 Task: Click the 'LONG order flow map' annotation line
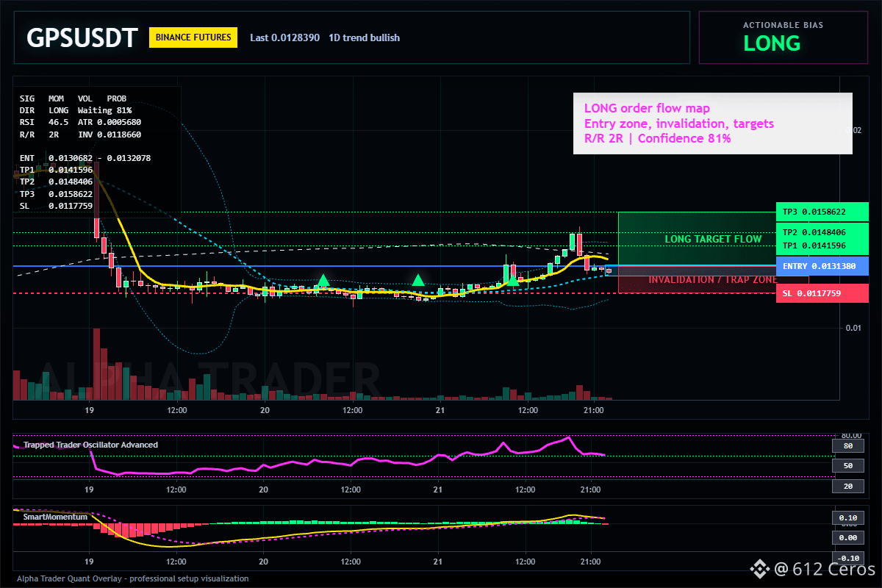click(x=647, y=109)
